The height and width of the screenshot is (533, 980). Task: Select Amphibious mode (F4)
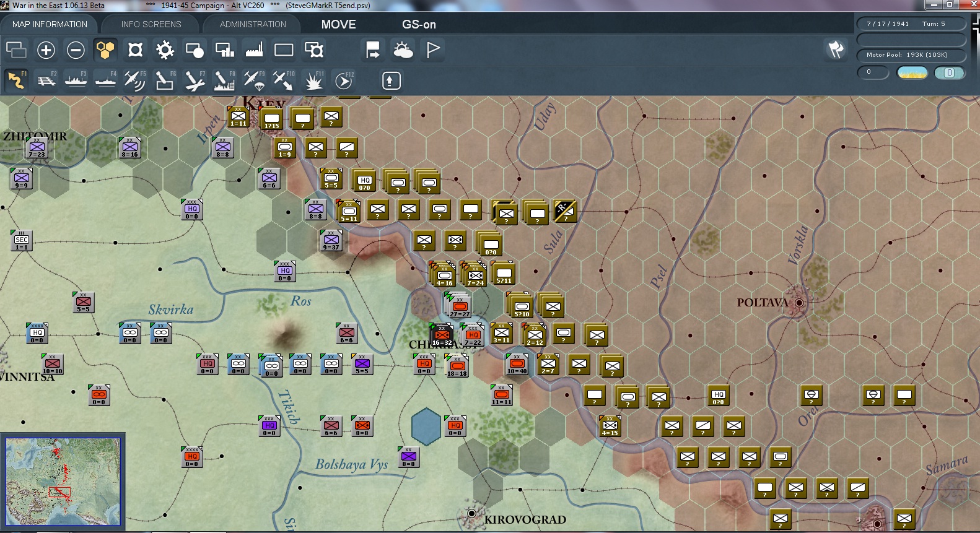(x=105, y=80)
